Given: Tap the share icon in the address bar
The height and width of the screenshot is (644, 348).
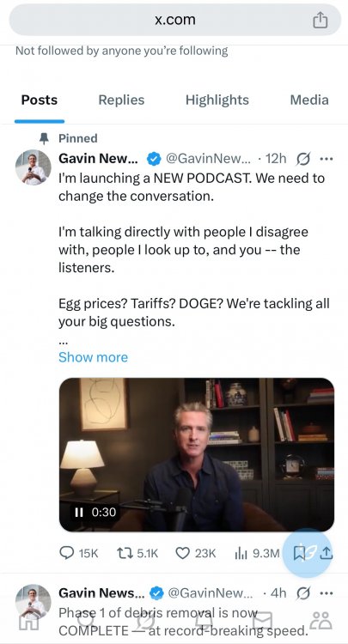Looking at the screenshot, I should click(320, 20).
